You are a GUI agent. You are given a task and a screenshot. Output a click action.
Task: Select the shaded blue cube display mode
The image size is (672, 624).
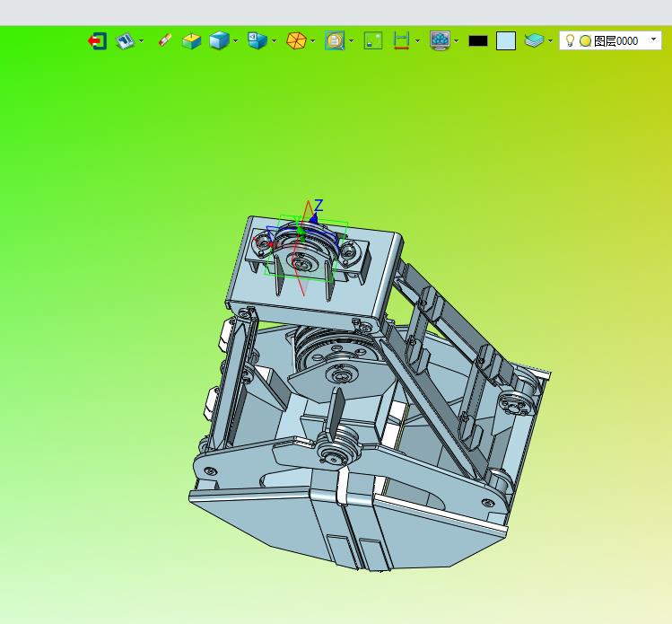tap(220, 41)
